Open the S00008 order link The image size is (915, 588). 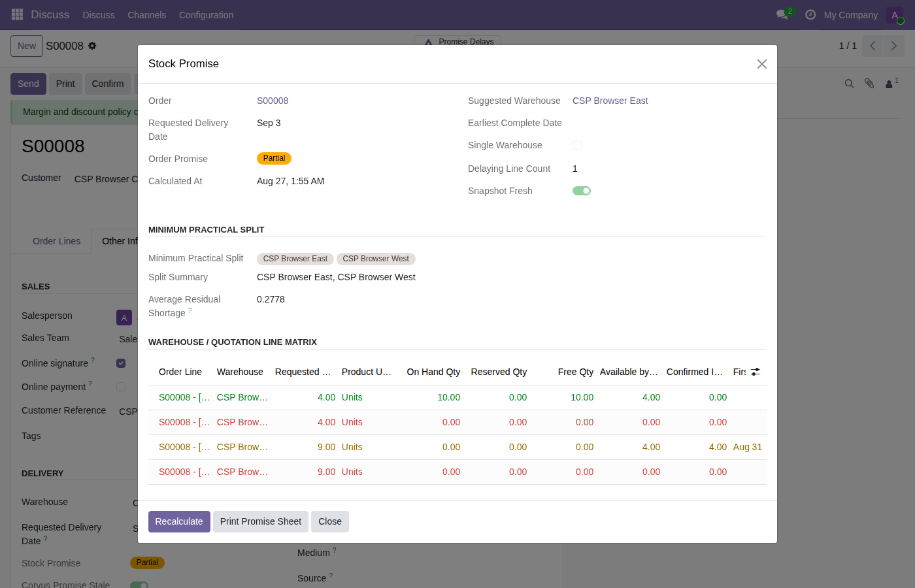tap(273, 101)
